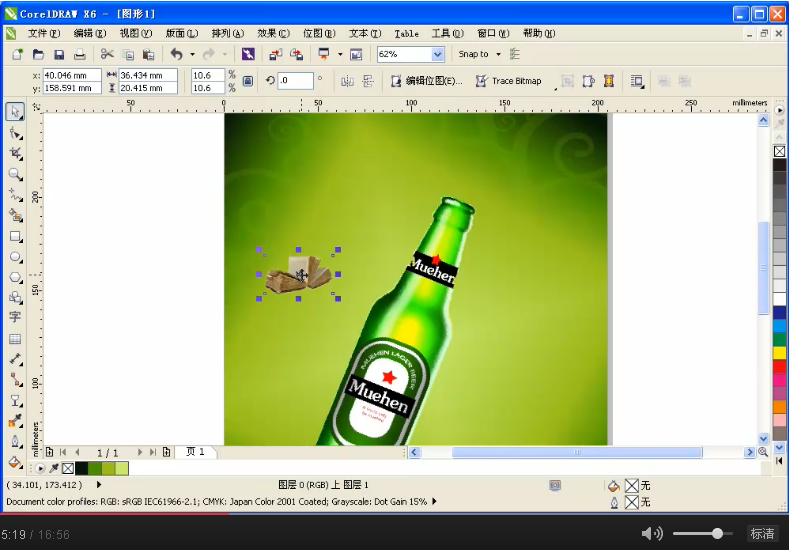Cut selection with the scissors icon
The image size is (789, 550).
coord(107,54)
